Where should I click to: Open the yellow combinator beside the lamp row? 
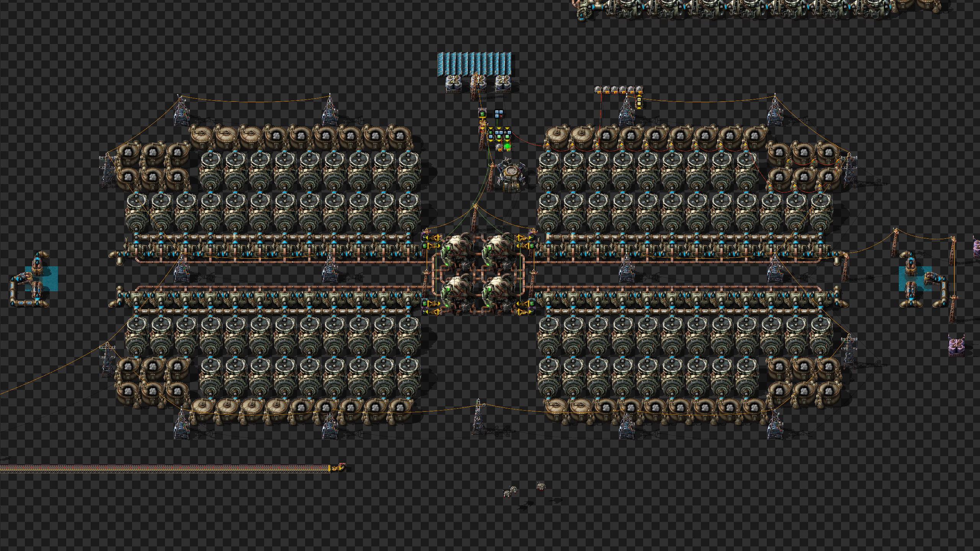click(639, 102)
